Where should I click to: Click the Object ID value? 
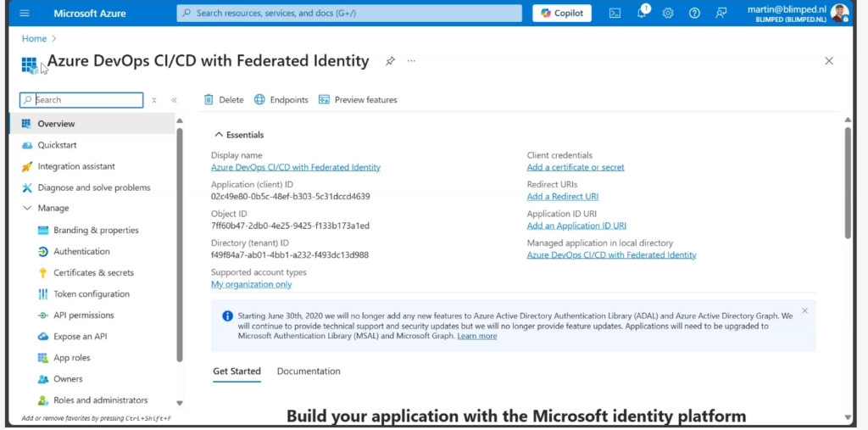click(290, 226)
